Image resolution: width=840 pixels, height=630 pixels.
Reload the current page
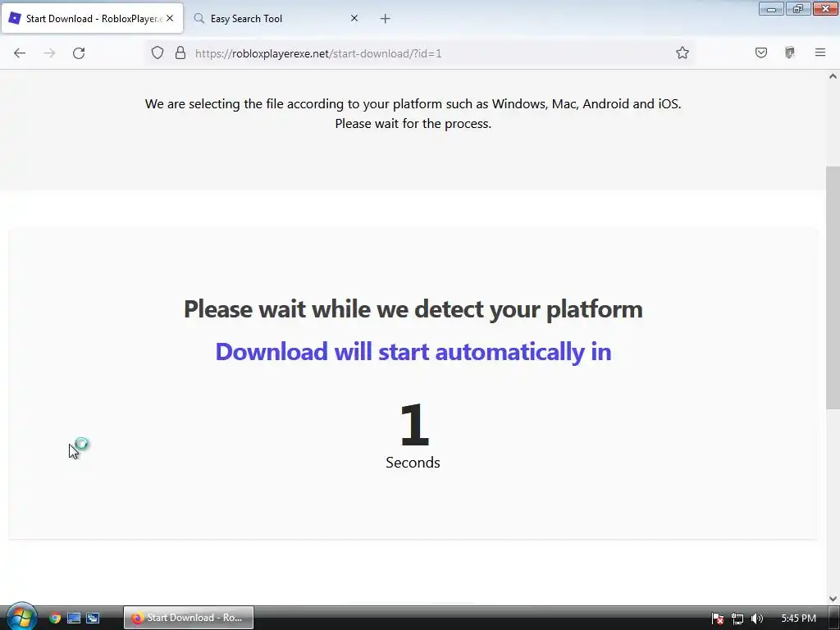tap(79, 53)
